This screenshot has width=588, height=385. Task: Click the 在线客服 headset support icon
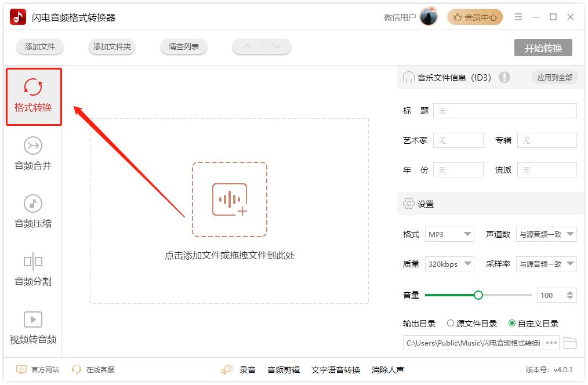(x=76, y=369)
